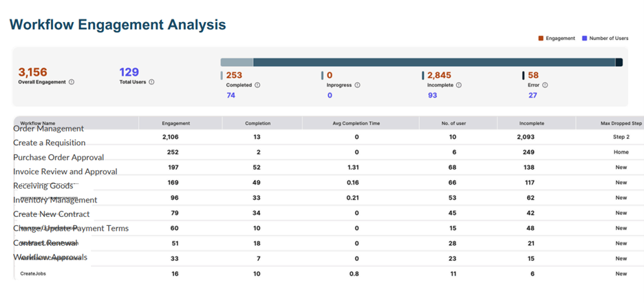Click the Error info icon

point(545,85)
